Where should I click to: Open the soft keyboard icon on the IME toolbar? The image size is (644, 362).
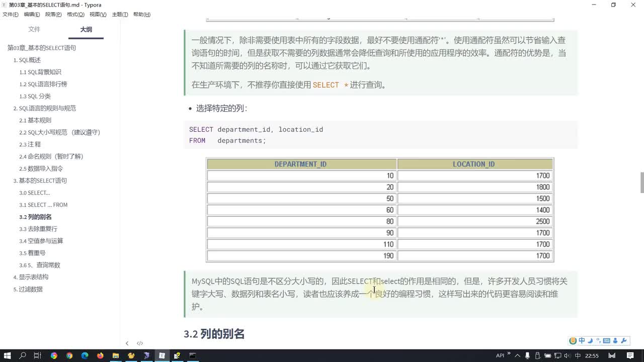click(606, 340)
